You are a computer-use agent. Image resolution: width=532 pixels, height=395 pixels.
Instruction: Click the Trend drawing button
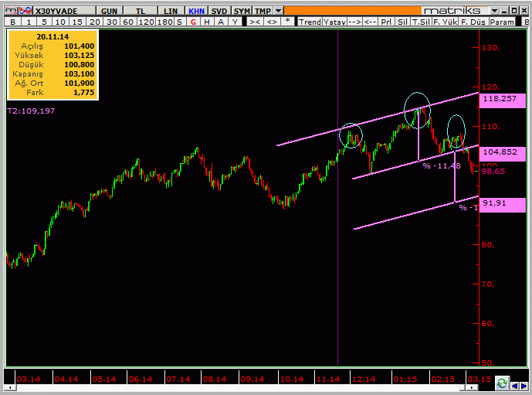[310, 22]
